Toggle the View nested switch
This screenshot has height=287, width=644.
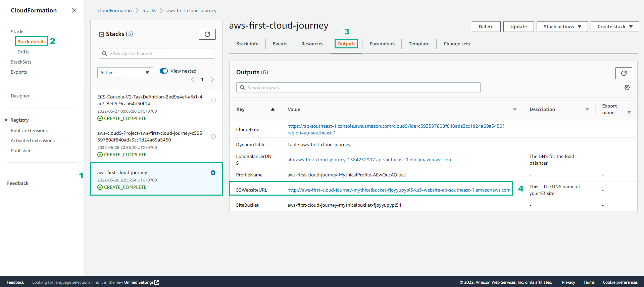[164, 71]
